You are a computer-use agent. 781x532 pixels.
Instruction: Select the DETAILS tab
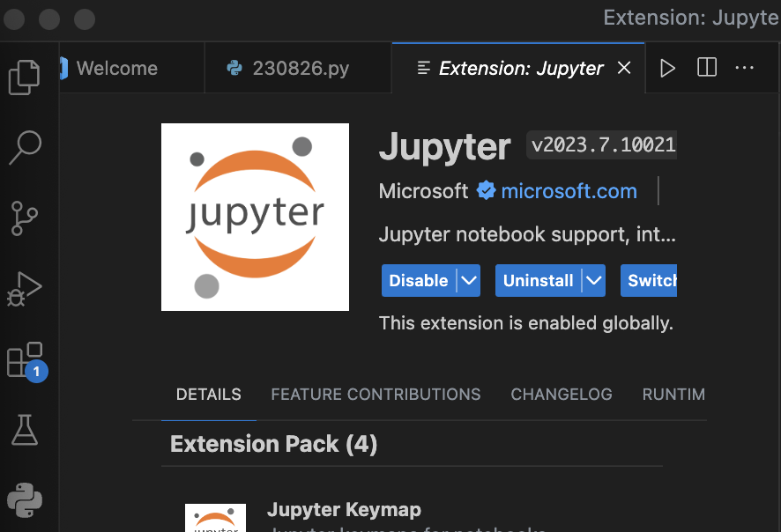(209, 395)
